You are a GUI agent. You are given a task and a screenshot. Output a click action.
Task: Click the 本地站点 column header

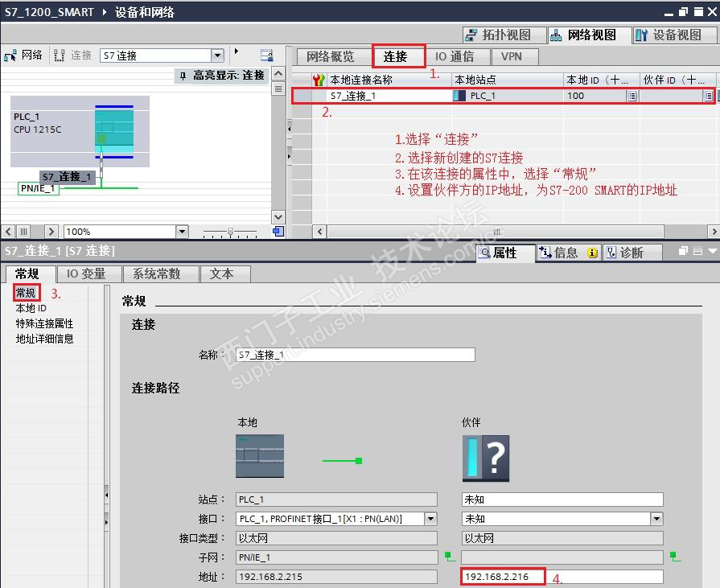[508, 80]
